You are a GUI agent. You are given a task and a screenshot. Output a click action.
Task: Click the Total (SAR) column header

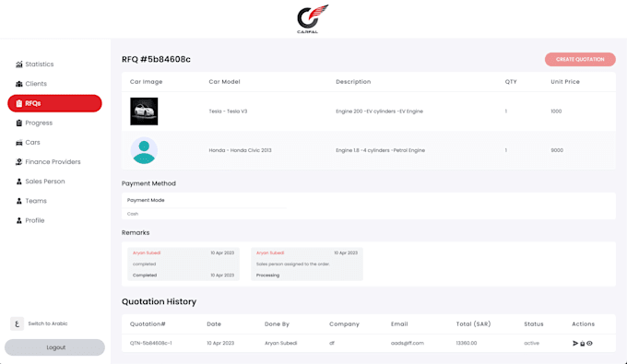pos(473,324)
